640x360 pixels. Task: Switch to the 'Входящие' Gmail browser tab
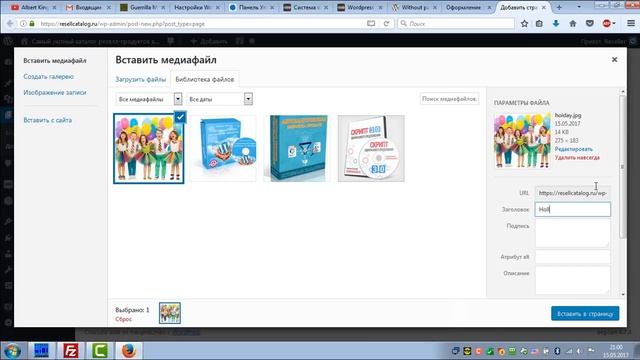point(88,7)
